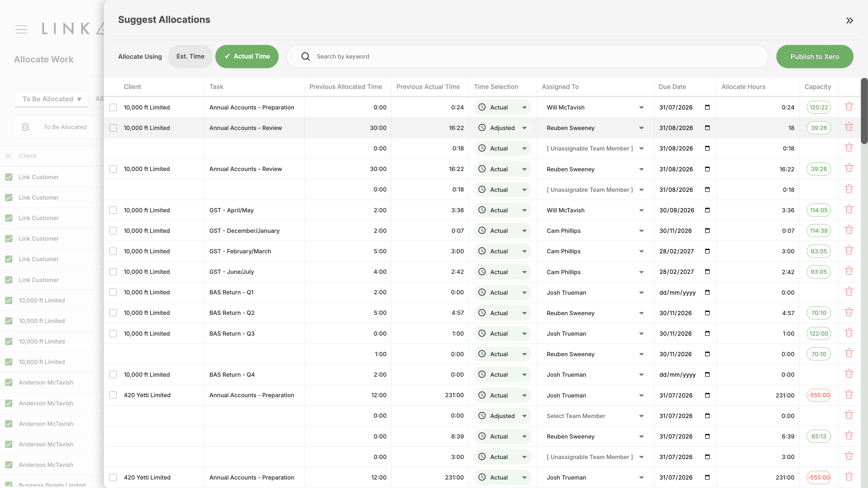The height and width of the screenshot is (488, 868).
Task: Sort by the Client column header
Action: [132, 87]
